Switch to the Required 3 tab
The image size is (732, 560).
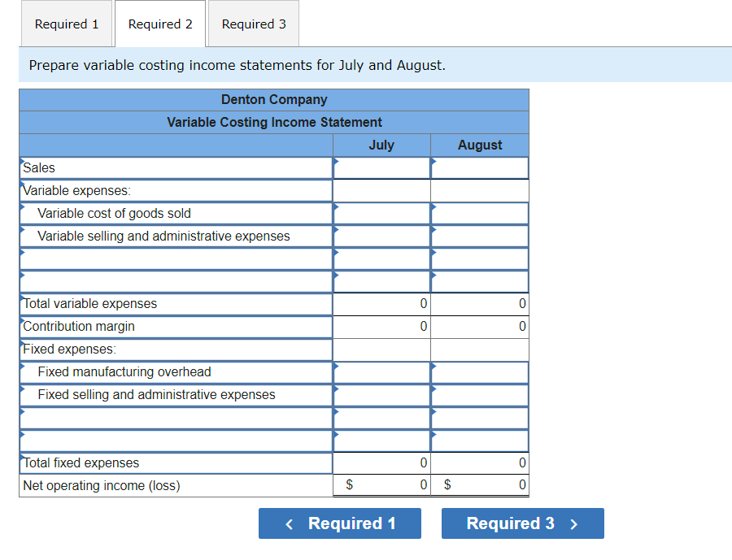tap(253, 24)
